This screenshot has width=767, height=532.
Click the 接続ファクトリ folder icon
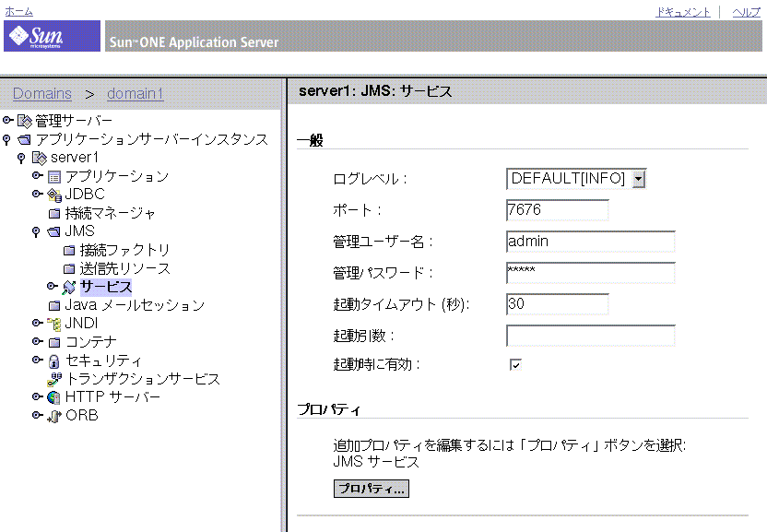[69, 251]
